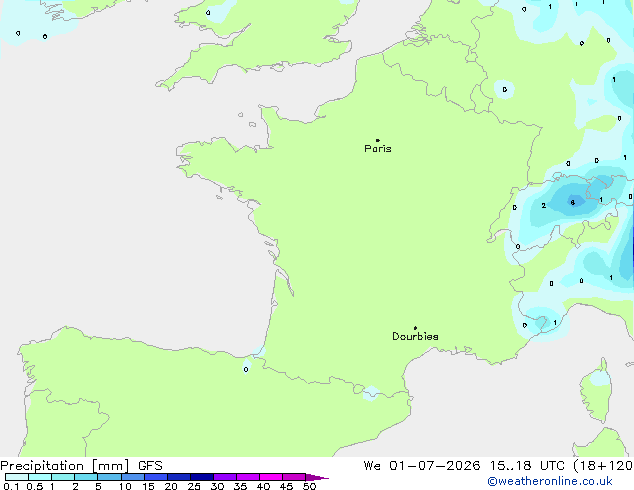Click the Dourbies town label
The image size is (634, 490).
pos(415,336)
